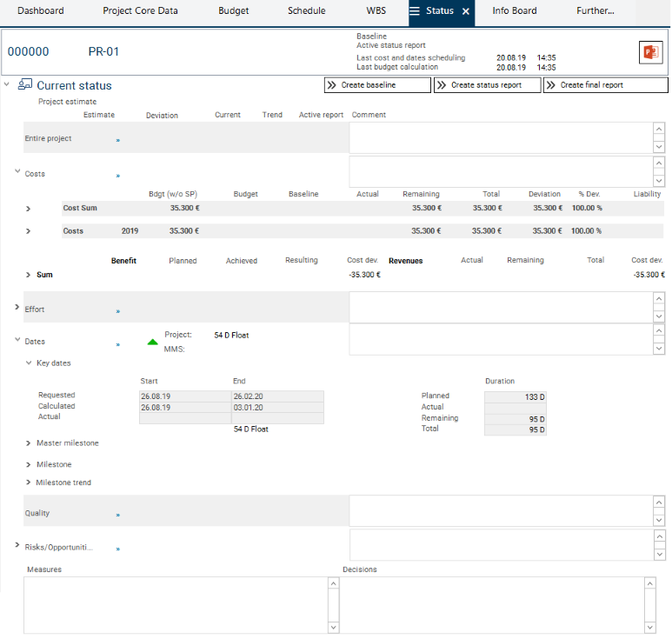Open the Project Core Data tab

140,11
